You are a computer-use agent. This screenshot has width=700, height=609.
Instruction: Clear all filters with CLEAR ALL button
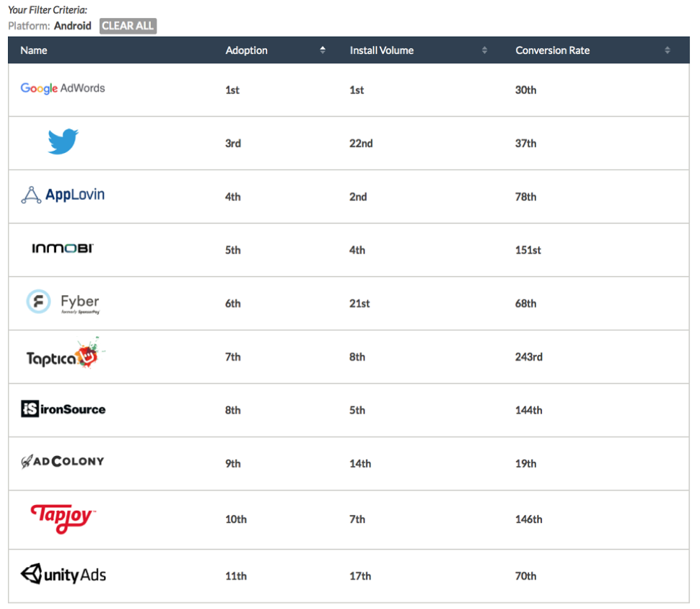coord(128,26)
